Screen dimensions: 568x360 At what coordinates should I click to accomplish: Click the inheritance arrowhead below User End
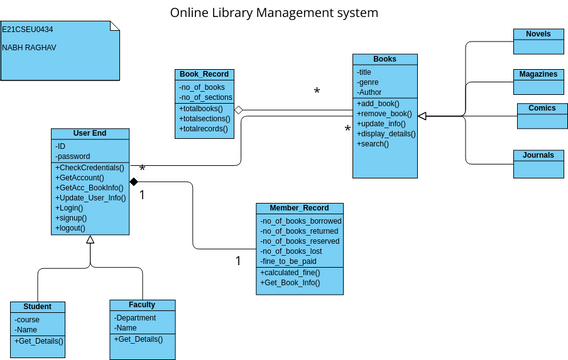pos(90,239)
